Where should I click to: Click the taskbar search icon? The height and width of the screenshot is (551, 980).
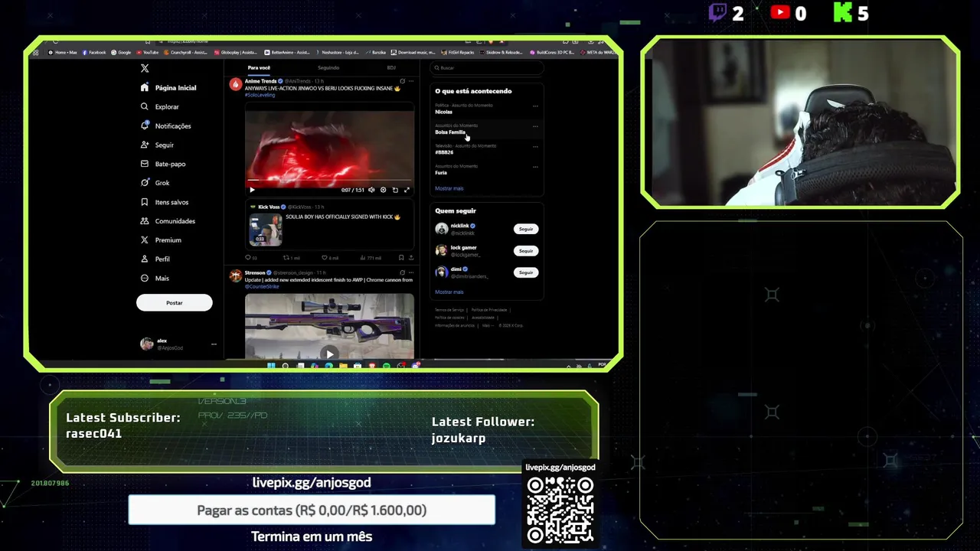click(286, 366)
